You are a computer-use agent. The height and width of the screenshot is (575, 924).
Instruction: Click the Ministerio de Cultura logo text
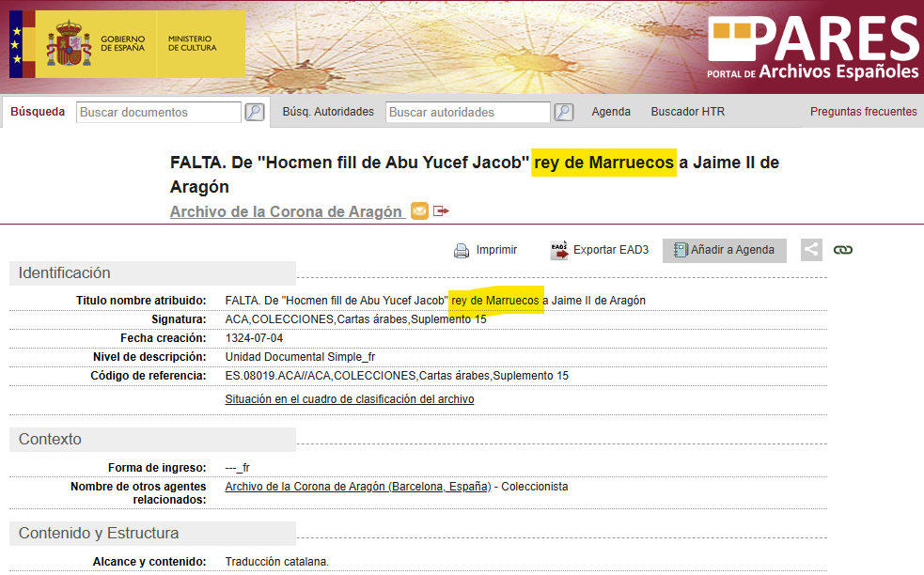pos(193,43)
